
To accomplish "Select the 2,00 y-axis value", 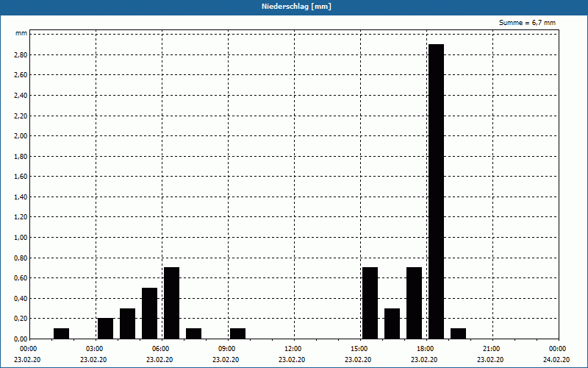I will pyautogui.click(x=21, y=136).
